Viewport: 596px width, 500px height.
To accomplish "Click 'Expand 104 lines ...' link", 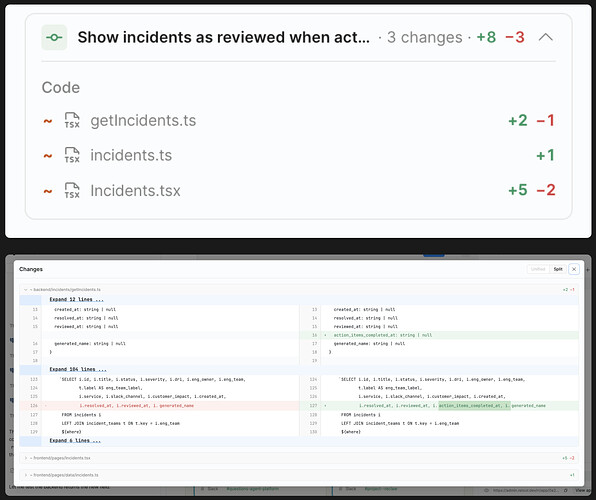I will (x=78, y=370).
